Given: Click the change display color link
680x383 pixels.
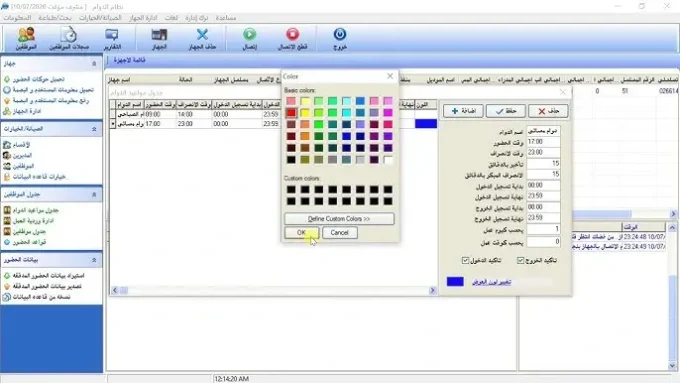Looking at the screenshot, I should [491, 282].
